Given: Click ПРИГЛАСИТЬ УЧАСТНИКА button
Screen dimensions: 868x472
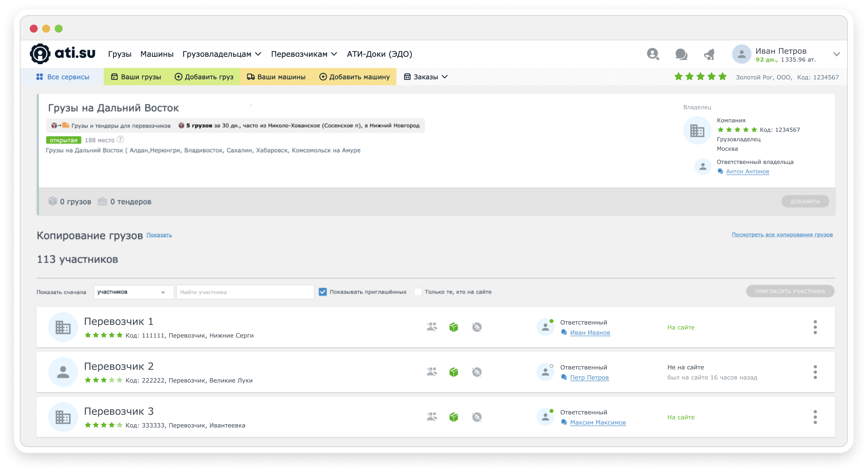Looking at the screenshot, I should pos(790,291).
